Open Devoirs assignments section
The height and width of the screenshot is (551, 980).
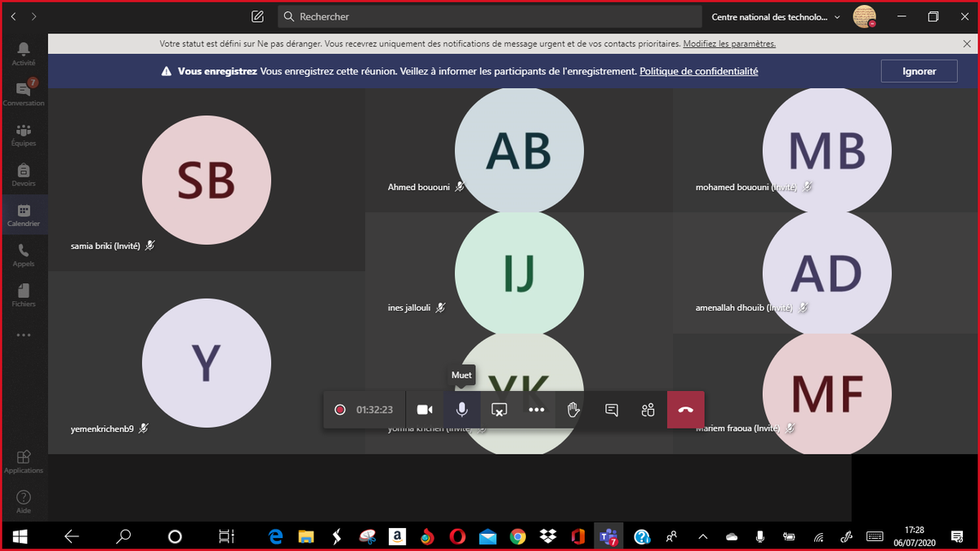tap(24, 175)
